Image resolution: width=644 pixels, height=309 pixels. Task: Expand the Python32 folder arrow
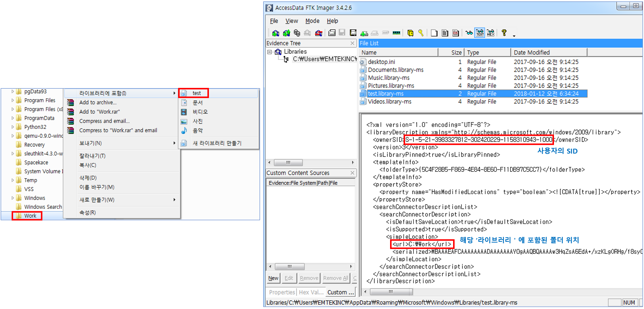tap(12, 127)
